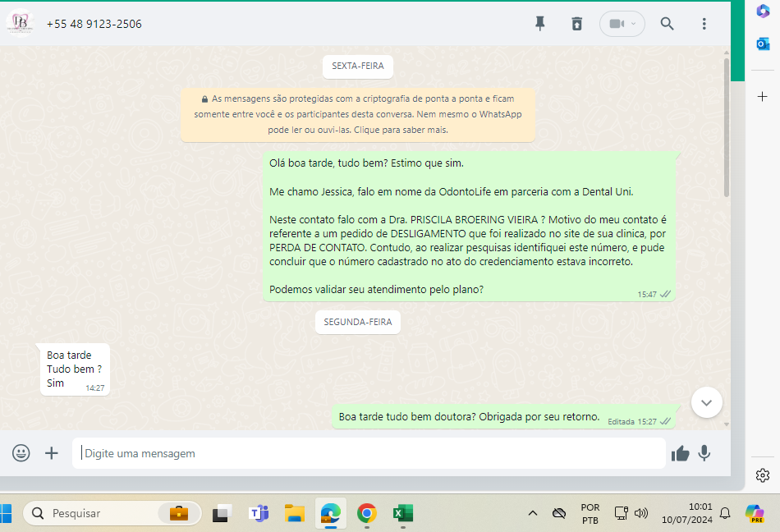Viewport: 780px width, 532px height.
Task: Click the OneDrive cloud tray icon
Action: (x=559, y=513)
